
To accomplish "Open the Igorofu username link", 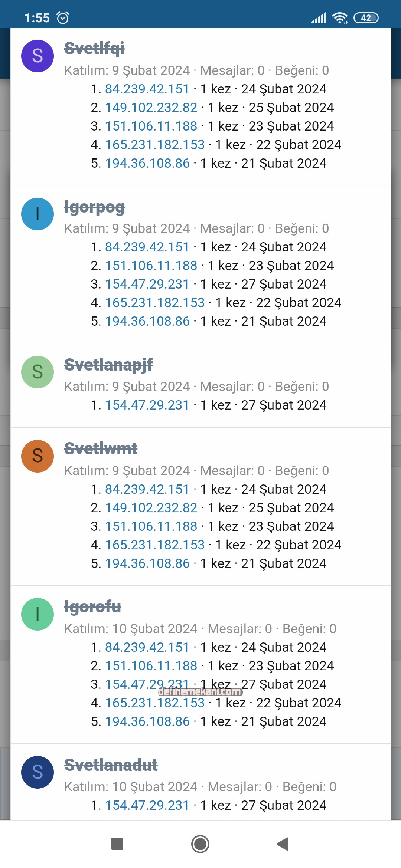I will (x=93, y=607).
